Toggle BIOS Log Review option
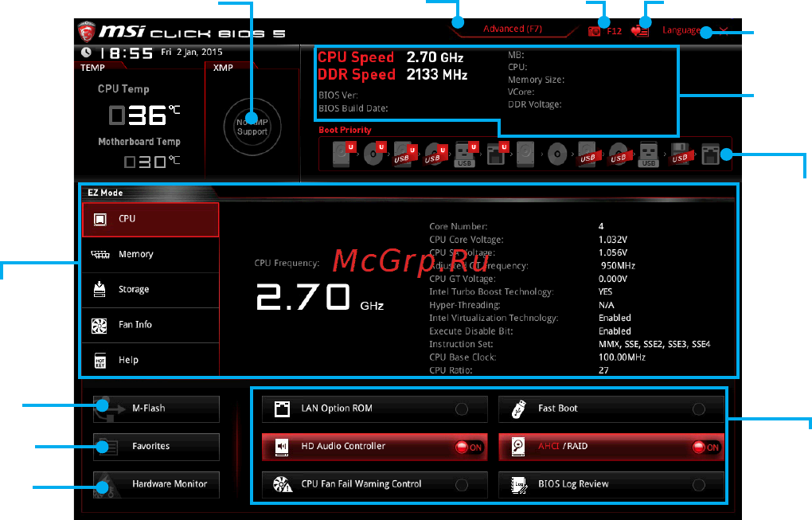 point(699,485)
